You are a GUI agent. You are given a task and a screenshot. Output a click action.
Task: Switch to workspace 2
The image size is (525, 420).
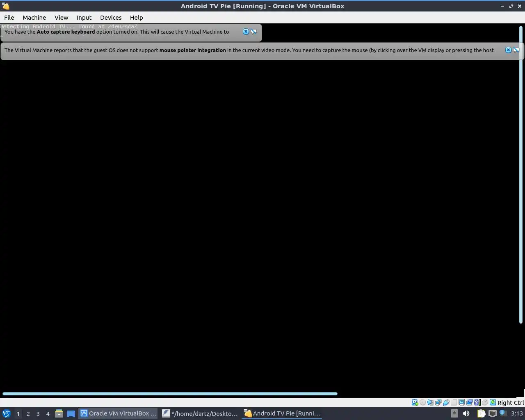point(28,413)
